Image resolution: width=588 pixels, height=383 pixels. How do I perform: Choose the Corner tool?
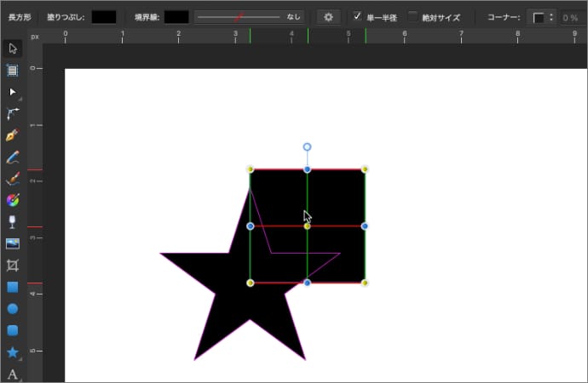coord(13,113)
